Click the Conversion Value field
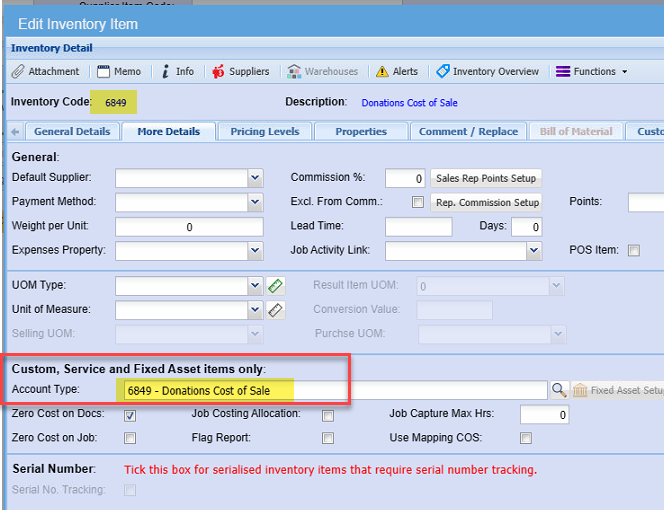This screenshot has width=664, height=510. (454, 310)
